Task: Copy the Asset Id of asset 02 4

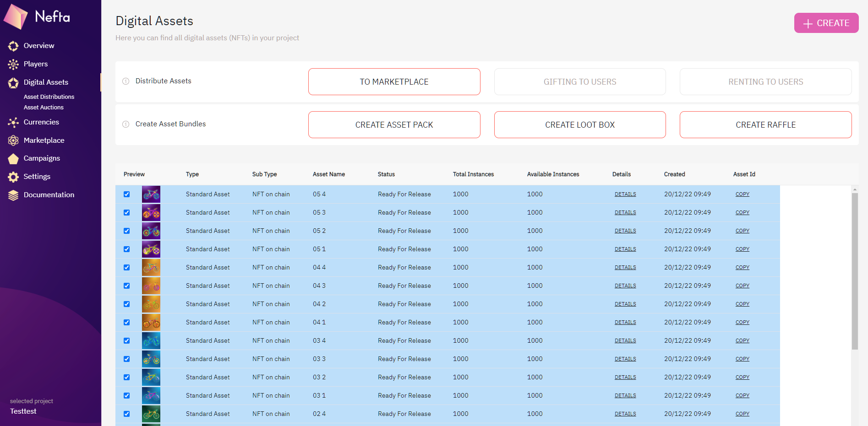Action: click(742, 414)
